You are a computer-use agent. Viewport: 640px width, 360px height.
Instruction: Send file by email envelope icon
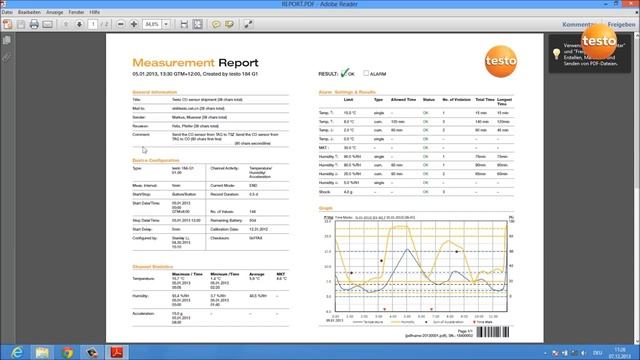coord(48,24)
